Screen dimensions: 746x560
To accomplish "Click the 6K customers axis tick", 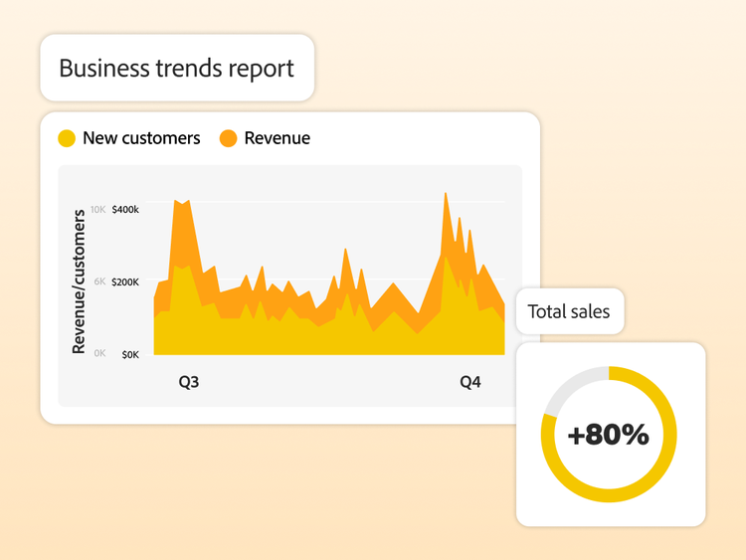I will (98, 282).
